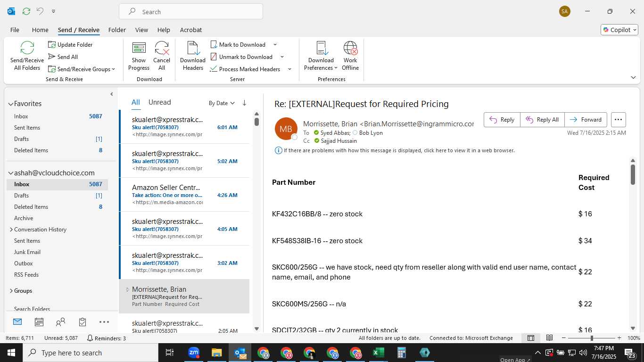Expand Mark to Download arrow
Screen dimensions: 644x362
coord(275,45)
